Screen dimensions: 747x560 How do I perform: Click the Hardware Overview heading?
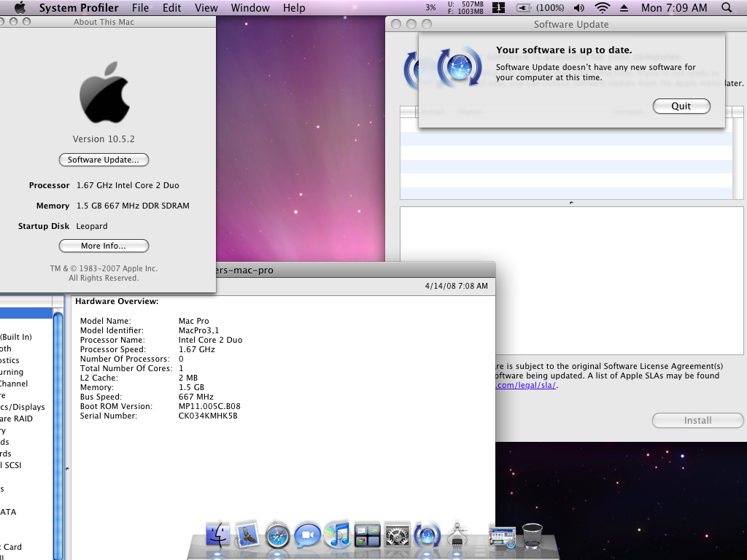pyautogui.click(x=117, y=301)
